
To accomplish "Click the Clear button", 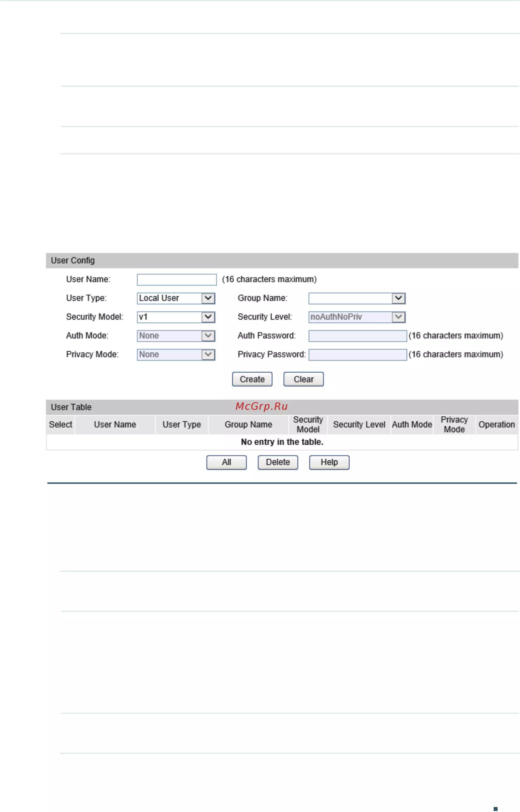I will pos(303,379).
